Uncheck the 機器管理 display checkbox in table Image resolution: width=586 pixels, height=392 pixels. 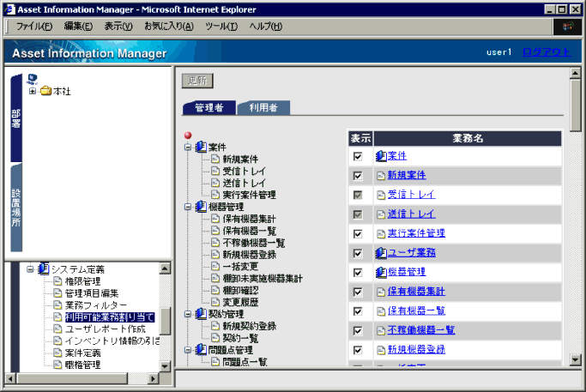pos(358,273)
